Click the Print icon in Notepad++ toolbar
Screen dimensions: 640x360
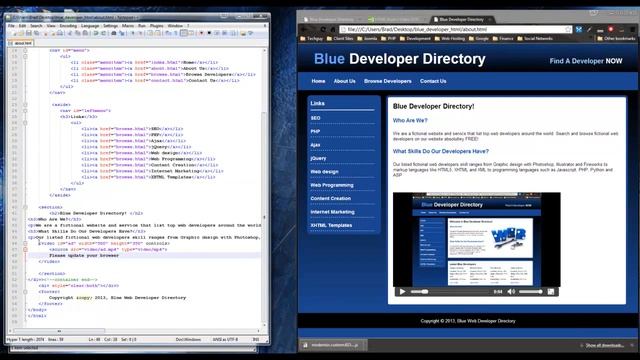[x=60, y=33]
